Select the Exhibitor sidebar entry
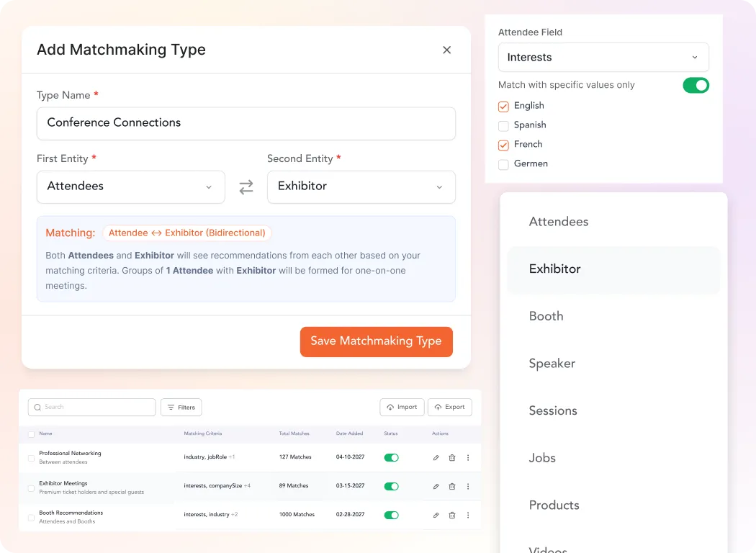756x553 pixels. click(554, 269)
